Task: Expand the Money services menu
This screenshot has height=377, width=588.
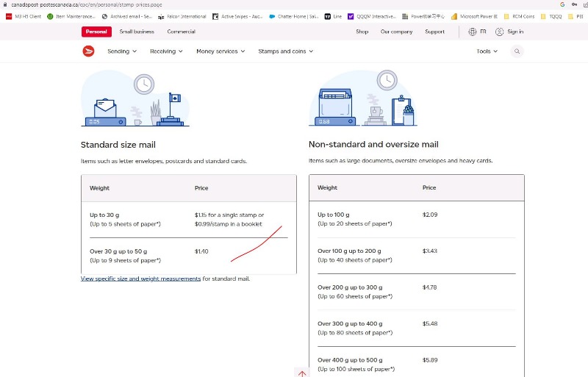Action: 220,51
